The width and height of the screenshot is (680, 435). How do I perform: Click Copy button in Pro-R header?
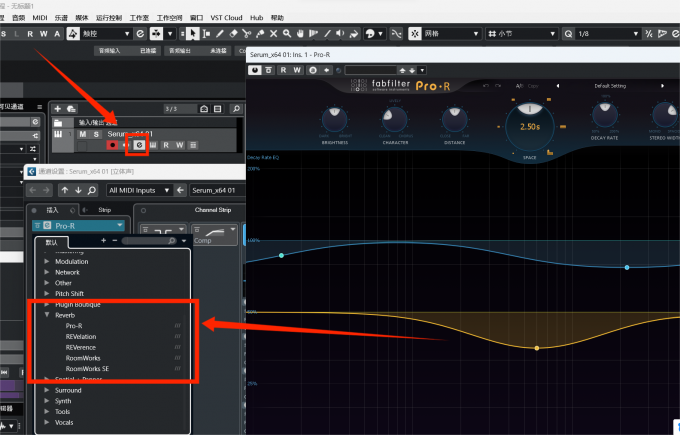pyautogui.click(x=533, y=86)
